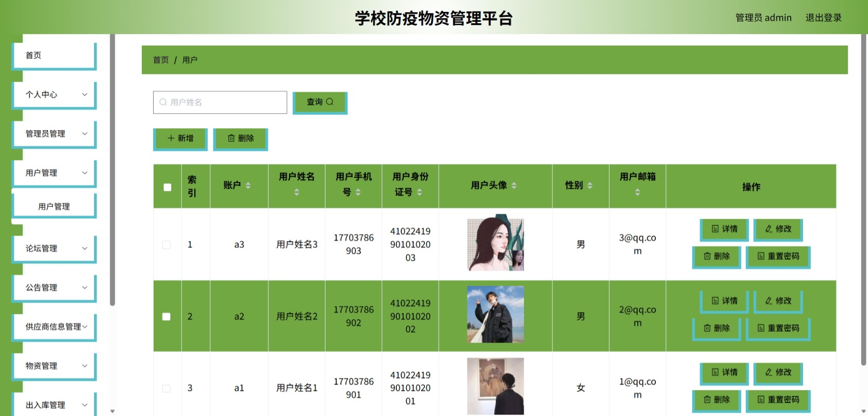
Task: Click the 学校防疫物资管理平台 title
Action: pos(434,18)
